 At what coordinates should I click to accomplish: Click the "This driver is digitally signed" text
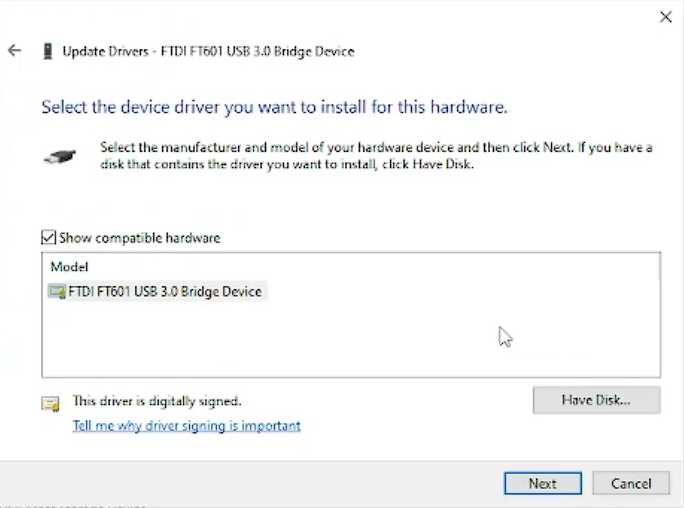point(157,401)
